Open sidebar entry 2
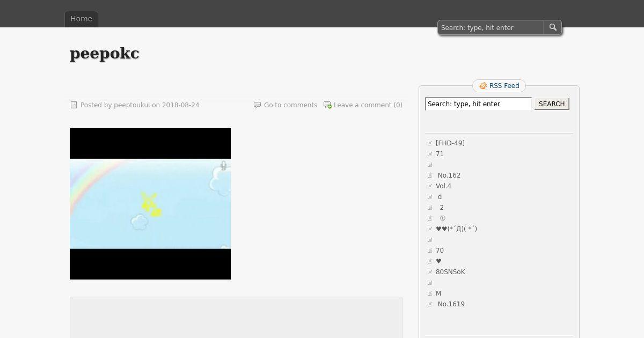 click(442, 208)
